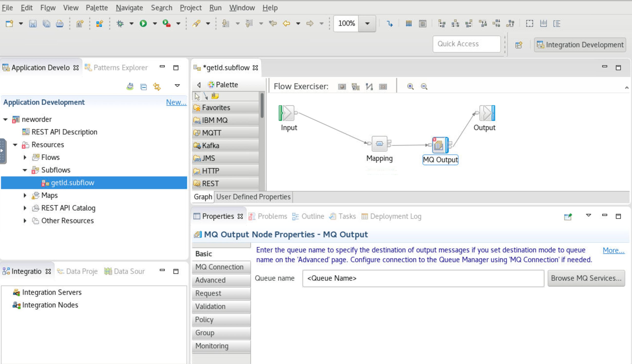This screenshot has height=364, width=632.
Task: Open the Window menu
Action: [x=242, y=8]
